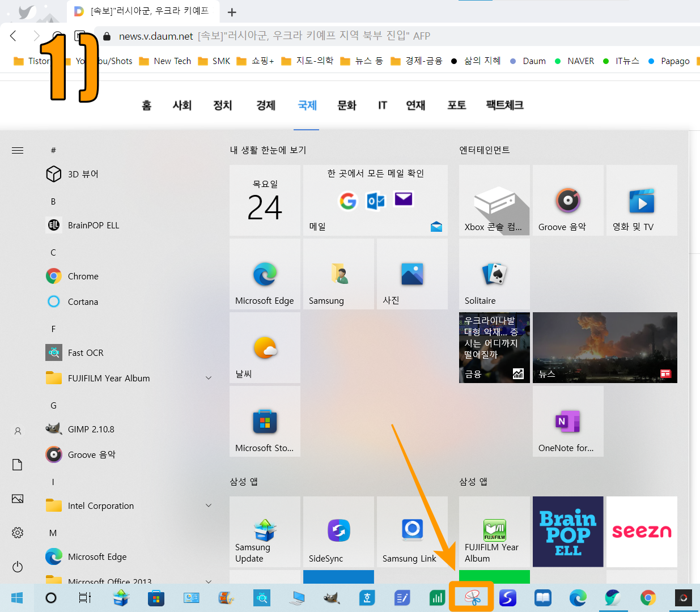Launch Chrome from the taskbar icon
The image size is (700, 612).
pyautogui.click(x=648, y=598)
